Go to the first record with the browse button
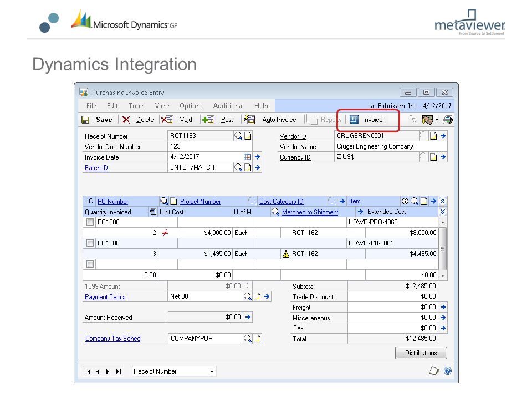This screenshot has height=399, width=532. (88, 371)
